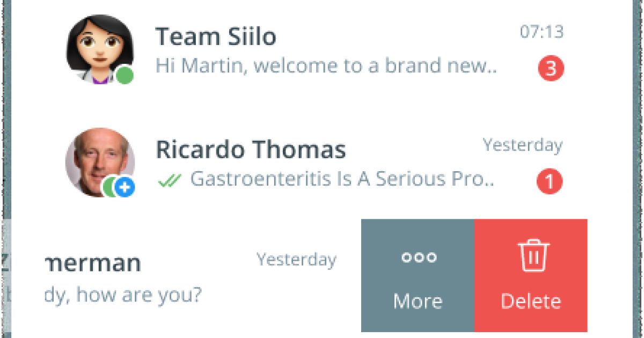Click the 07:13 timestamp on Team Siilo

coord(541,32)
